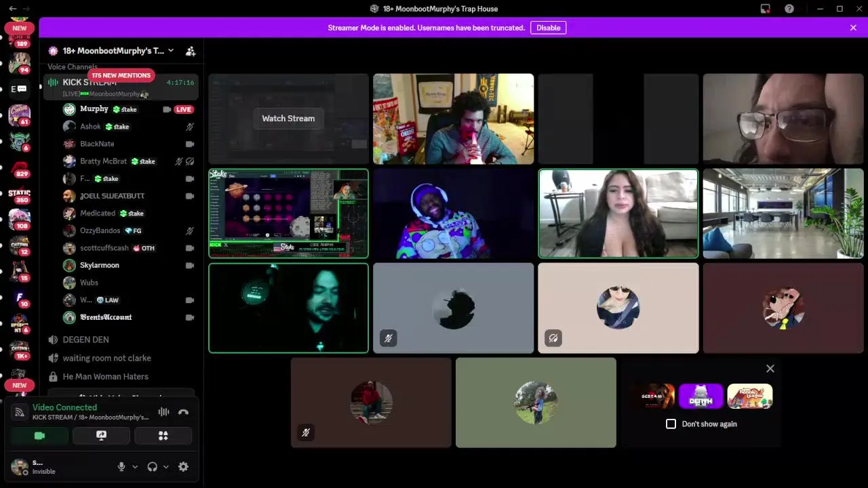This screenshot has width=868, height=488.
Task: Select user Murphy in the voice list
Action: (x=94, y=109)
